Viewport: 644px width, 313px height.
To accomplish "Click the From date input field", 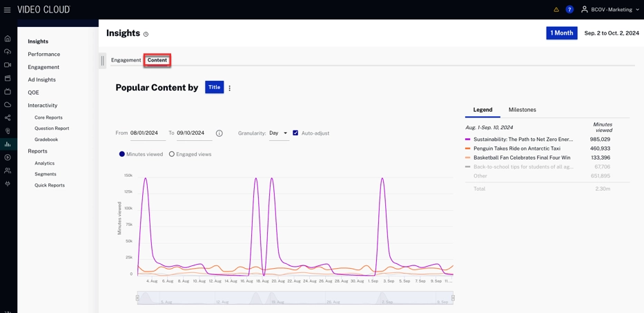I will point(147,133).
